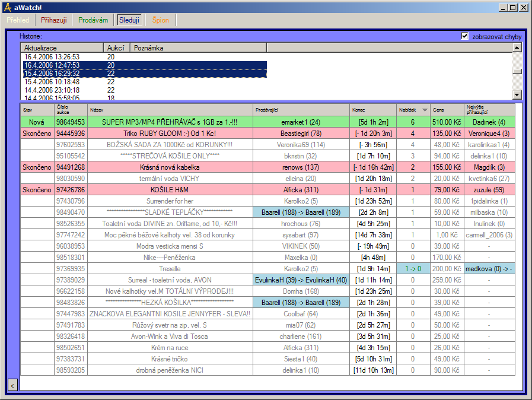The image size is (532, 400).
Task: Click seller Beastiegirl (78) cell
Action: point(301,134)
